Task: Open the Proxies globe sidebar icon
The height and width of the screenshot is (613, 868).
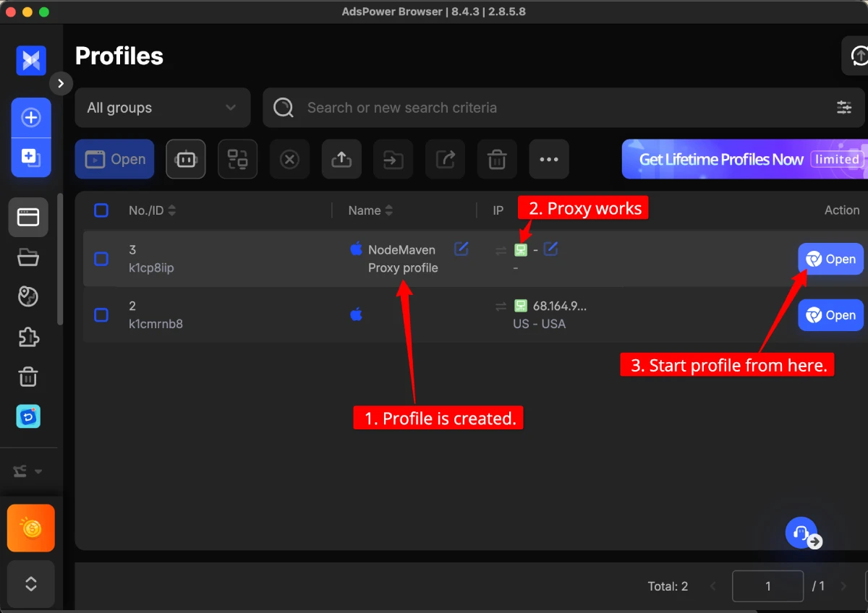Action: click(28, 296)
